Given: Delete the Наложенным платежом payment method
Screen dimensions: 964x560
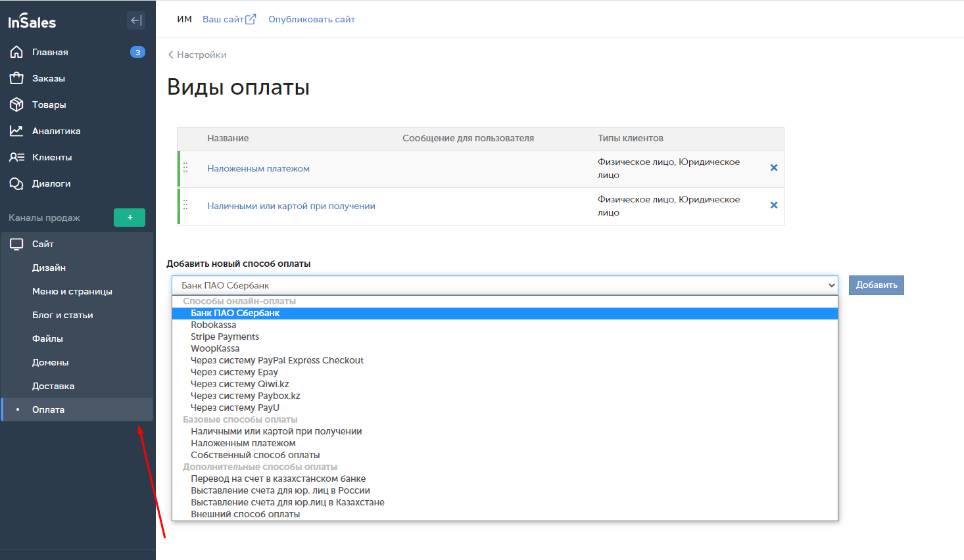Looking at the screenshot, I should [x=774, y=168].
